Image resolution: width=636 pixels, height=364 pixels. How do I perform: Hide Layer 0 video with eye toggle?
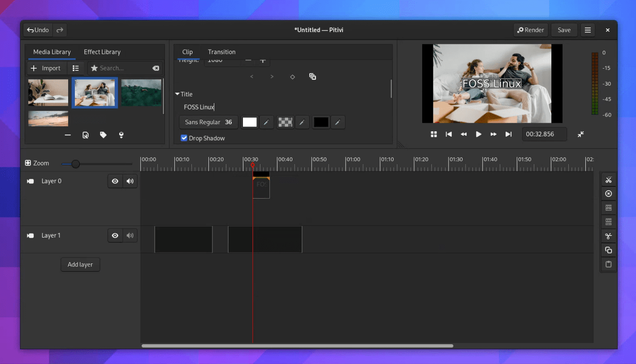point(115,181)
